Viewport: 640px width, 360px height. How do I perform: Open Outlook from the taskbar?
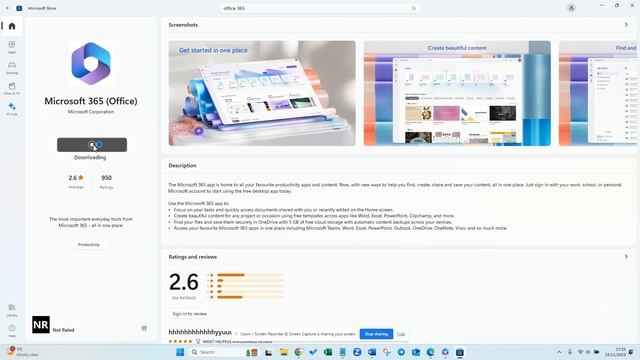(x=416, y=352)
